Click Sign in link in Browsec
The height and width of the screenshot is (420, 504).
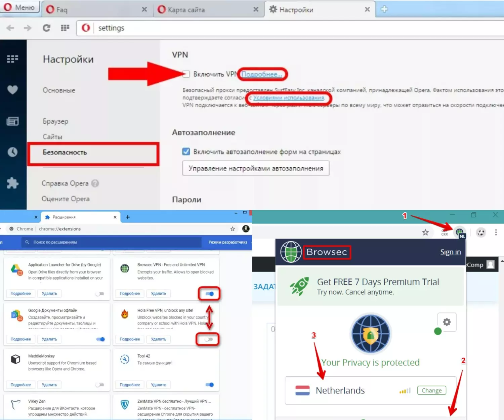(450, 252)
